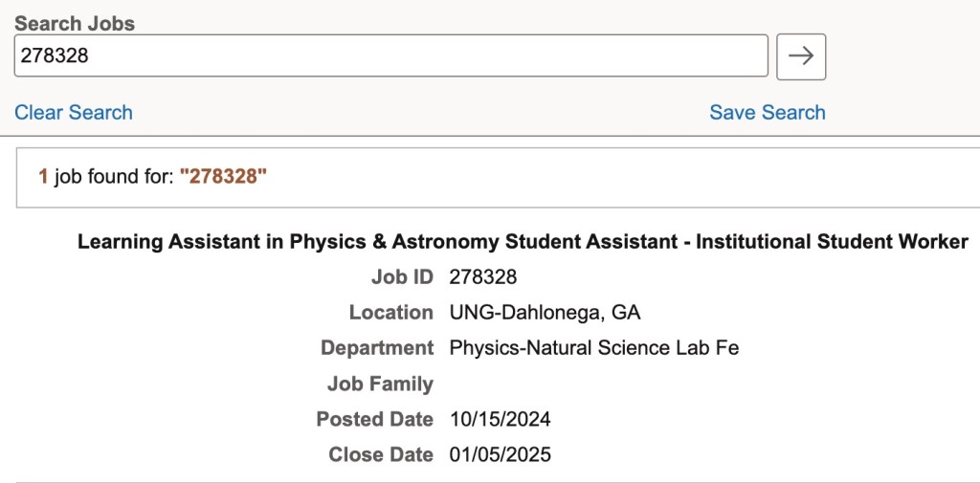
Task: Click the "job found for:" results text
Action: (114, 177)
